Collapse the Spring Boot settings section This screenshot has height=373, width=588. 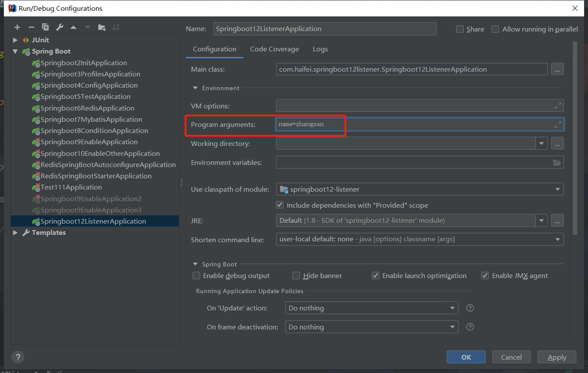[196, 264]
